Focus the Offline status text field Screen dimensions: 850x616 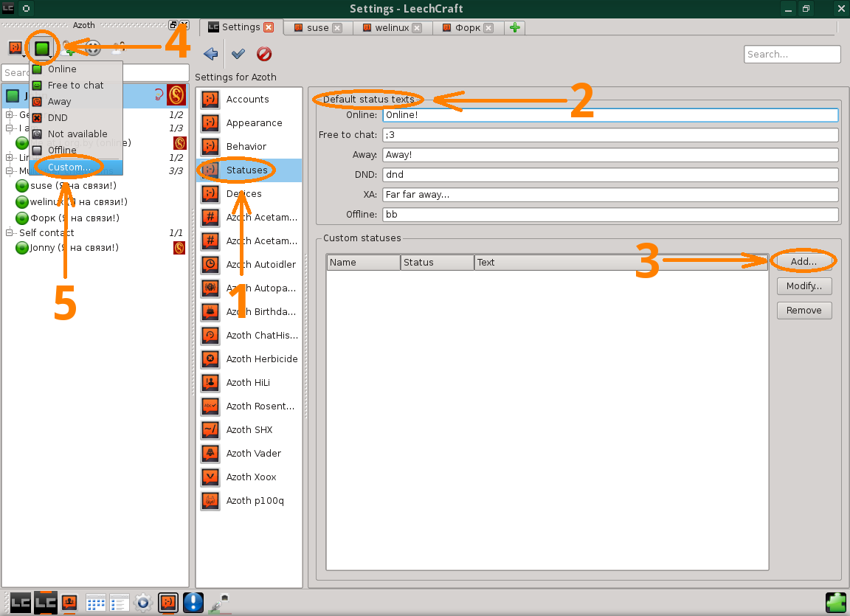[x=610, y=215]
